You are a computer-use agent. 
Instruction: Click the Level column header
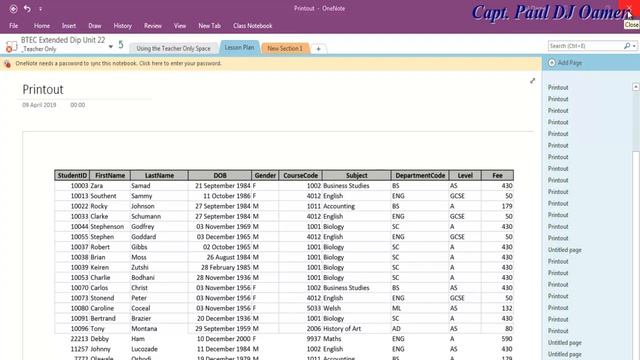point(465,176)
